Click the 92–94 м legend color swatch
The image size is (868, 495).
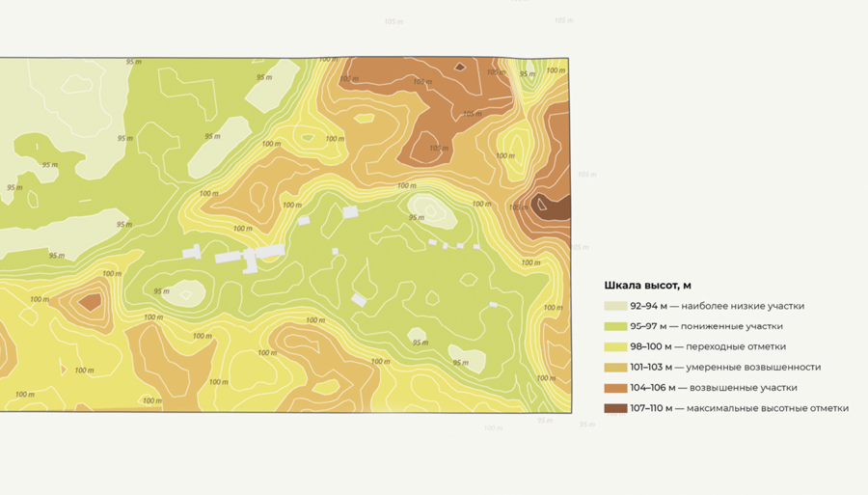[615, 306]
